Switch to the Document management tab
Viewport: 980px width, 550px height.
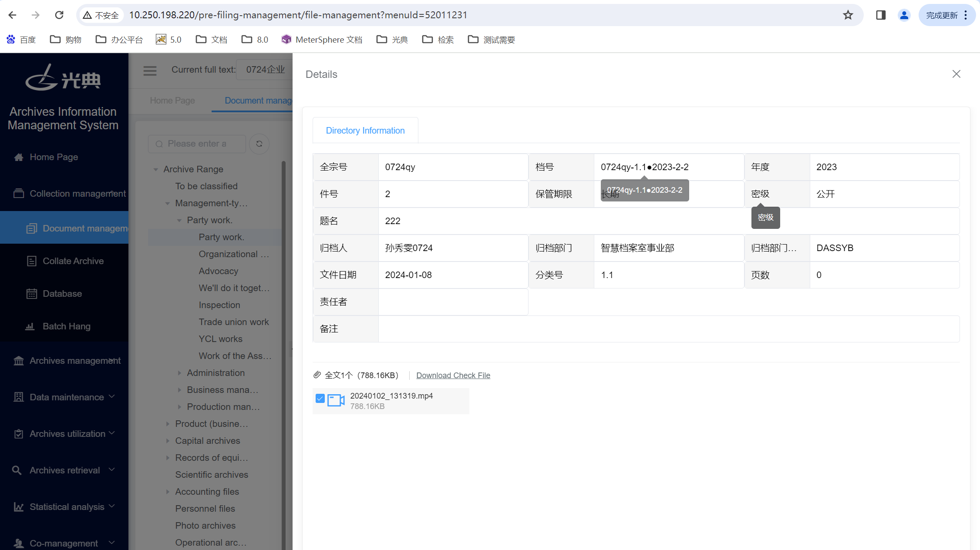pyautogui.click(x=258, y=101)
